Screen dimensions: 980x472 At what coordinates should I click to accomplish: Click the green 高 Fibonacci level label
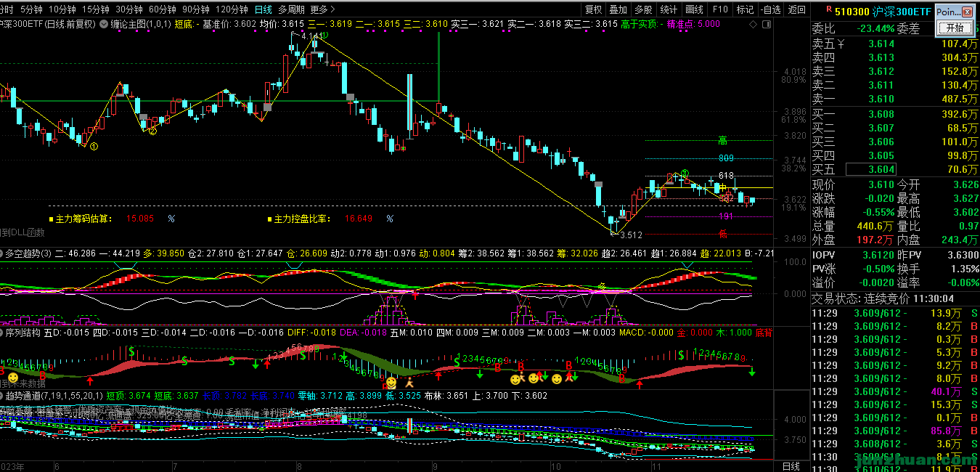click(722, 140)
